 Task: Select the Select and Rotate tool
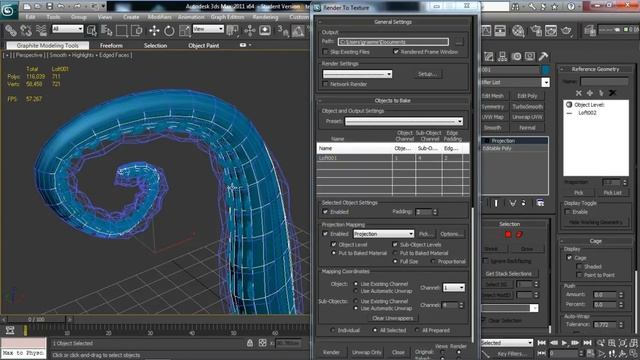tap(169, 31)
